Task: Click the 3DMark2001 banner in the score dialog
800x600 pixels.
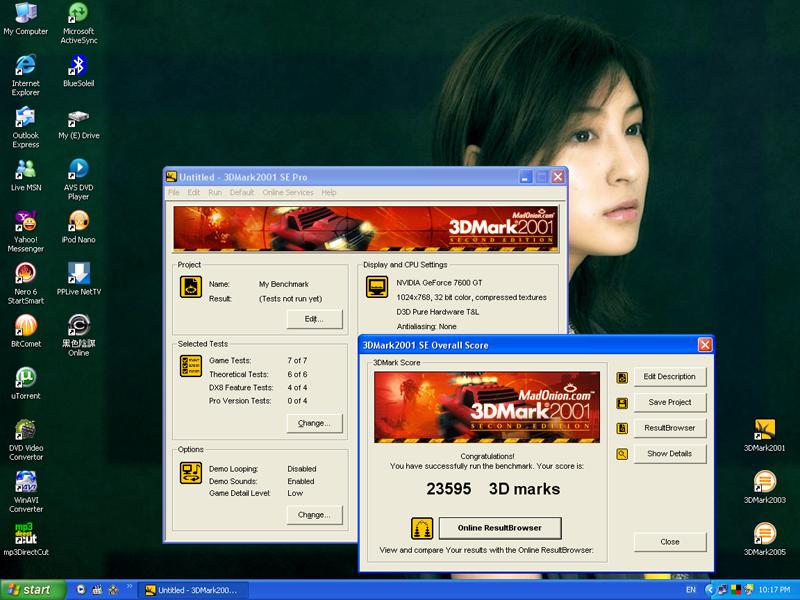Action: 487,407
